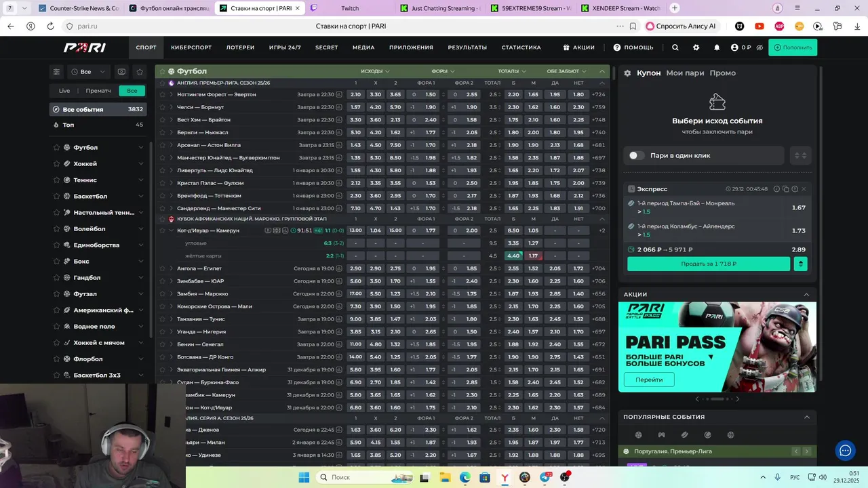
Task: Toggle the Пари в один клик switch
Action: (636, 155)
